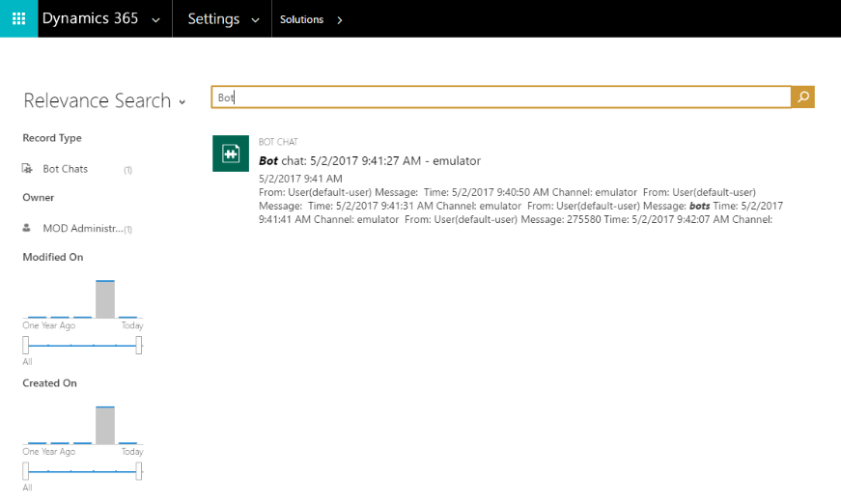Click the Bot Chats record type icon
841x504 pixels.
(x=27, y=168)
